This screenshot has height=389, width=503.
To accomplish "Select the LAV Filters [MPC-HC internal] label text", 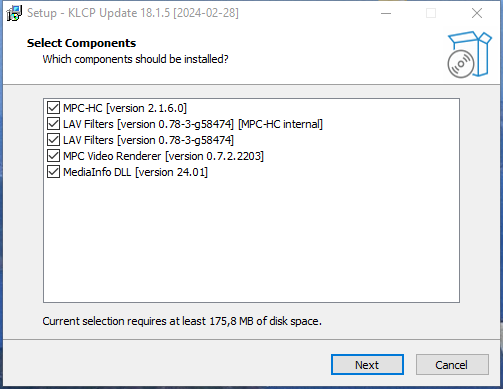I will click(193, 124).
